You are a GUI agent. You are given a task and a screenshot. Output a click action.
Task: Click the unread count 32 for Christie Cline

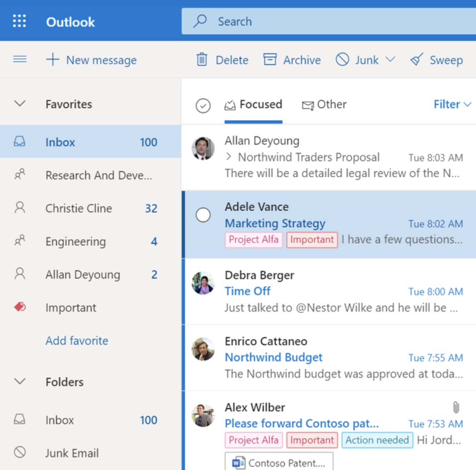click(x=151, y=208)
